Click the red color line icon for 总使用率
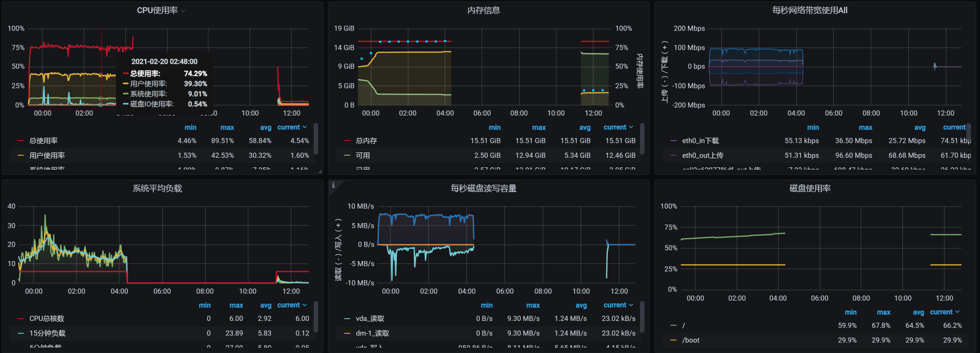 pos(21,141)
